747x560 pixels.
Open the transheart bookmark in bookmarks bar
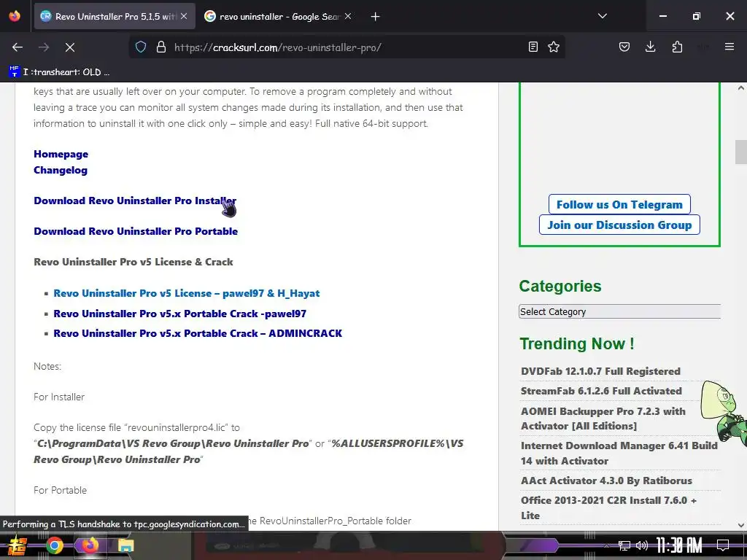(x=60, y=72)
